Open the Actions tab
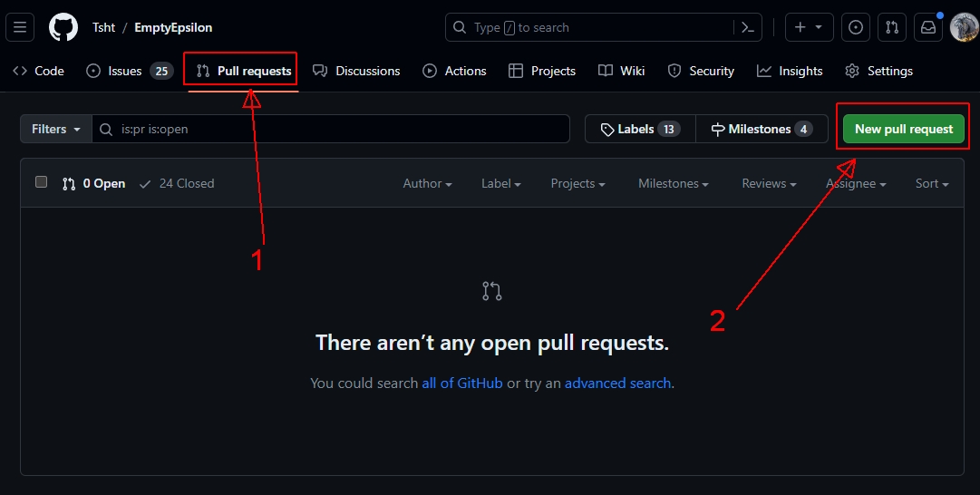Image resolution: width=980 pixels, height=495 pixels. (x=454, y=72)
